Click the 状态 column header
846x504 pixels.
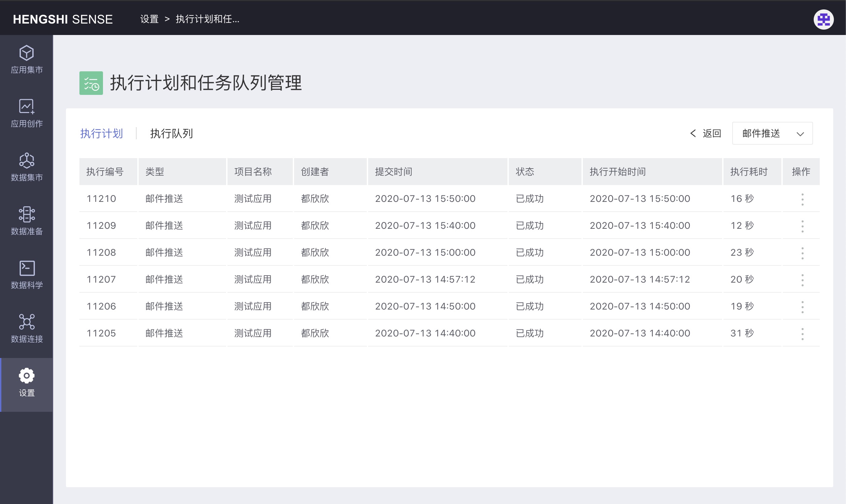(545, 172)
